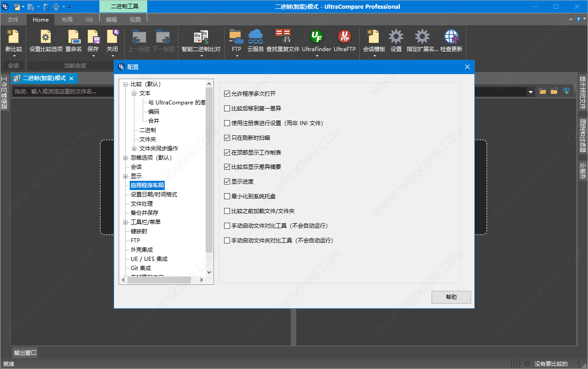Enable 最小化到系统托盘 checkbox

coord(227,196)
